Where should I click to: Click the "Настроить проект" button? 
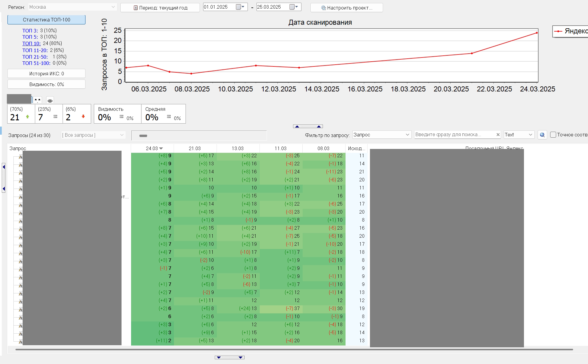coord(346,8)
